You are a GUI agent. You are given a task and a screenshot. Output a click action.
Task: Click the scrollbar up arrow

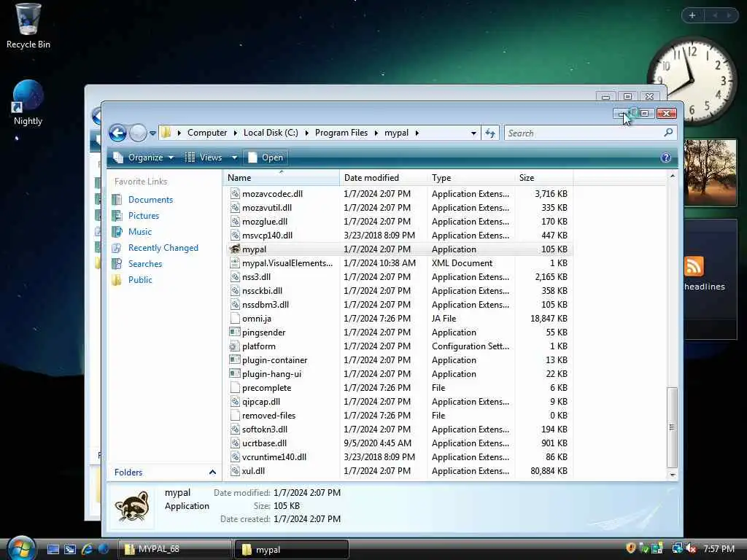click(x=672, y=176)
